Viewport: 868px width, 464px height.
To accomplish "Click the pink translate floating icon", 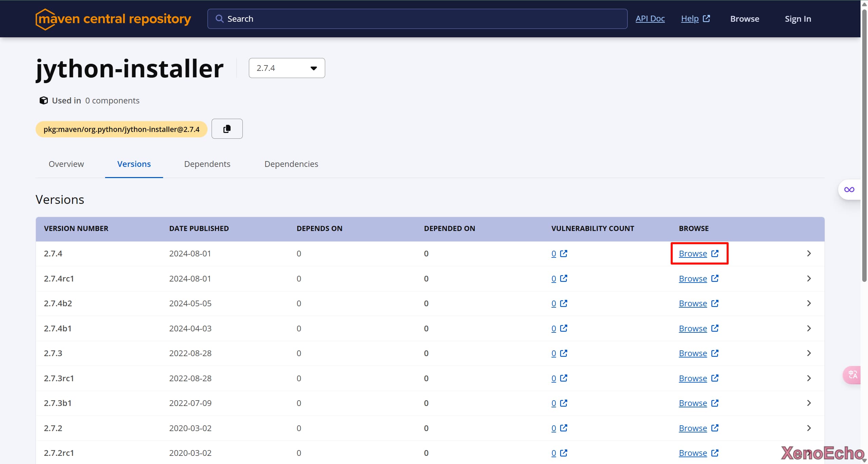I will click(x=852, y=375).
